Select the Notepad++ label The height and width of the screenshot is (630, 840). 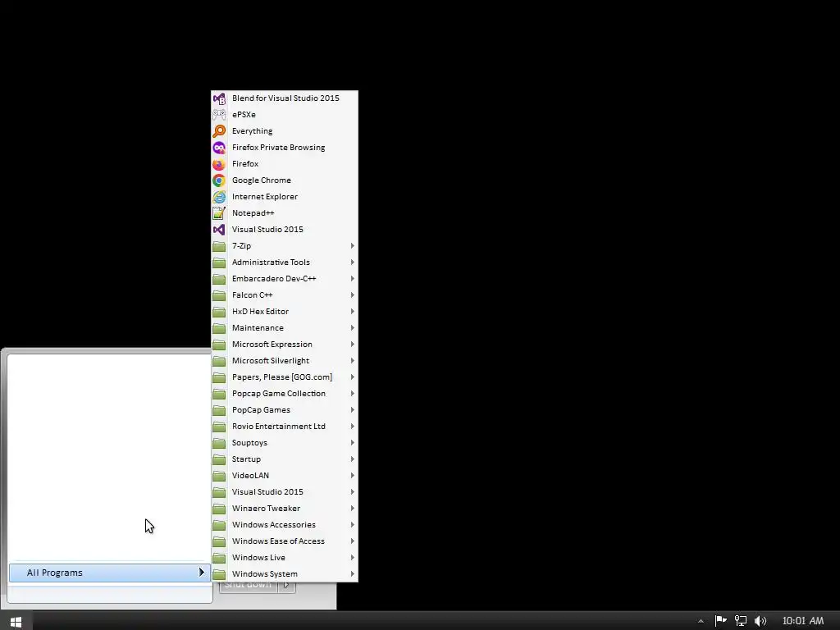(x=253, y=213)
